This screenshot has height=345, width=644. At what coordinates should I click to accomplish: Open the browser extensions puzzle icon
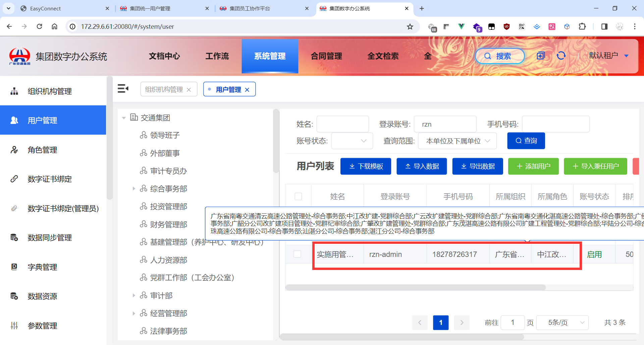coord(582,26)
